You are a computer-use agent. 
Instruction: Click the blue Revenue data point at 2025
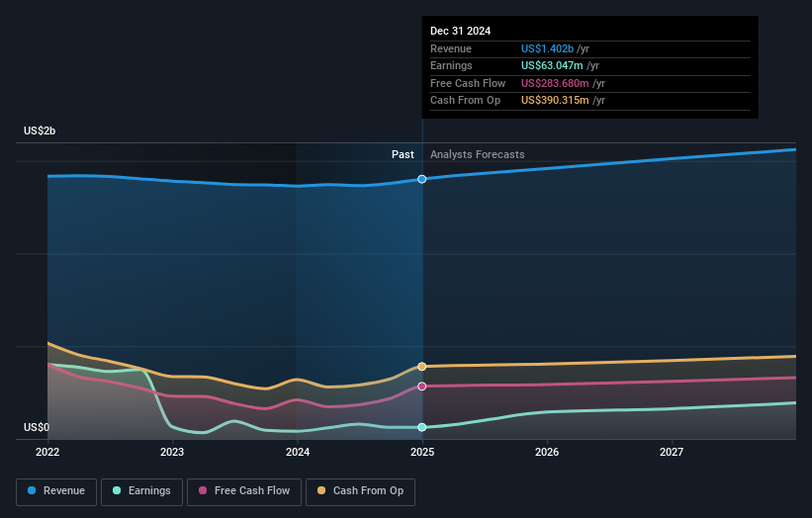422,179
